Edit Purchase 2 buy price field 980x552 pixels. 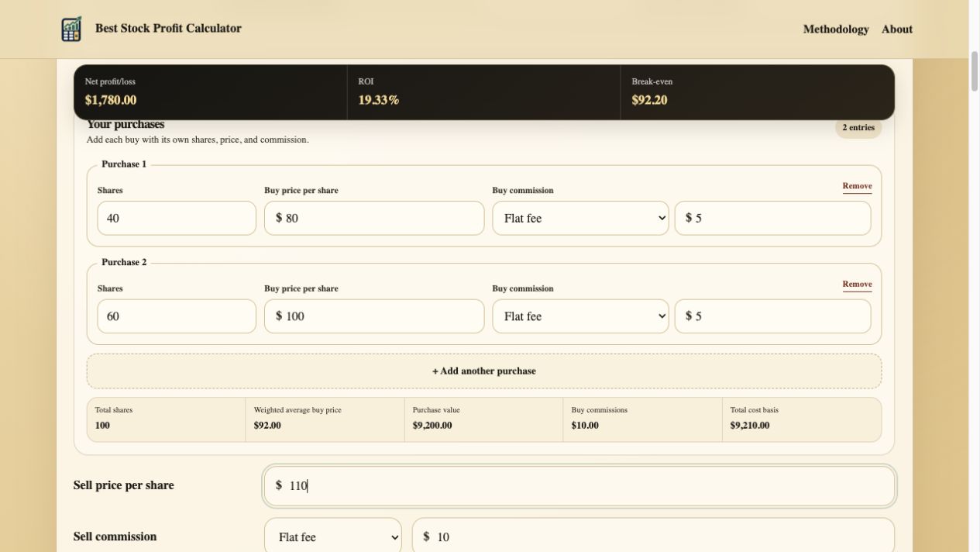click(x=374, y=316)
